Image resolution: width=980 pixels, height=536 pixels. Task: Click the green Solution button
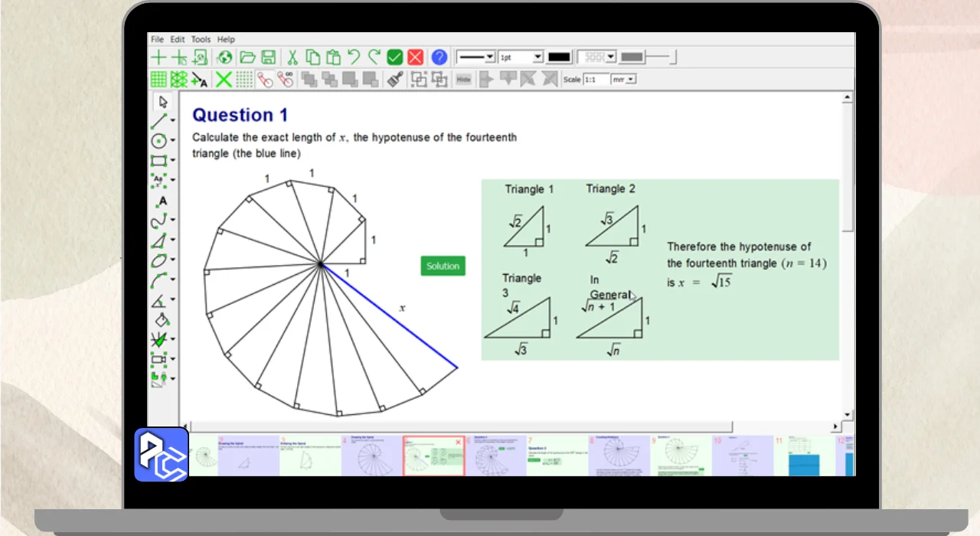pyautogui.click(x=443, y=266)
